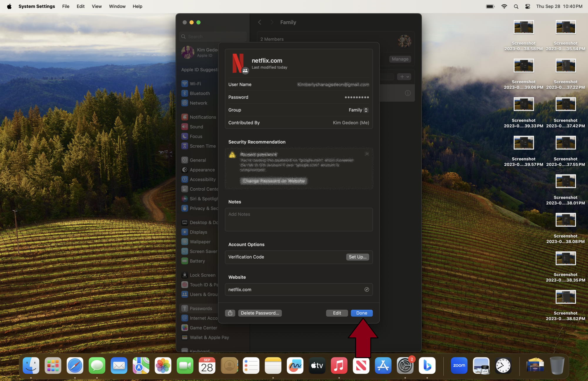
Task: Open Screen Saver settings
Action: coord(200,251)
